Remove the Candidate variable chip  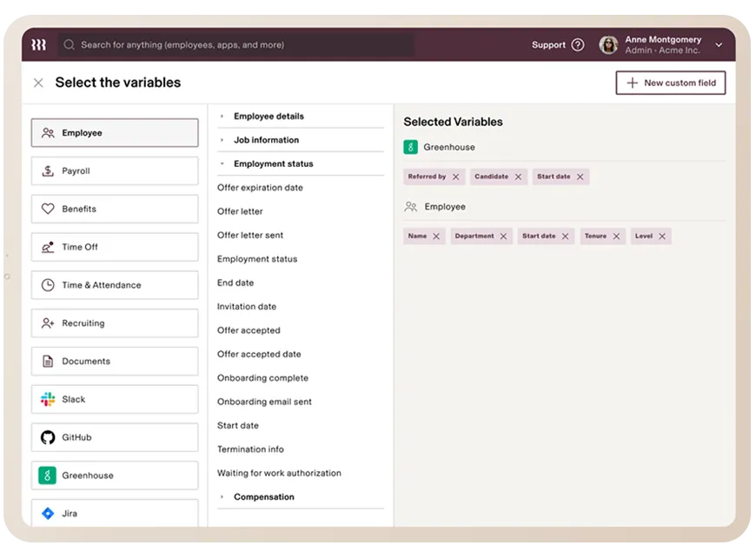pyautogui.click(x=518, y=176)
